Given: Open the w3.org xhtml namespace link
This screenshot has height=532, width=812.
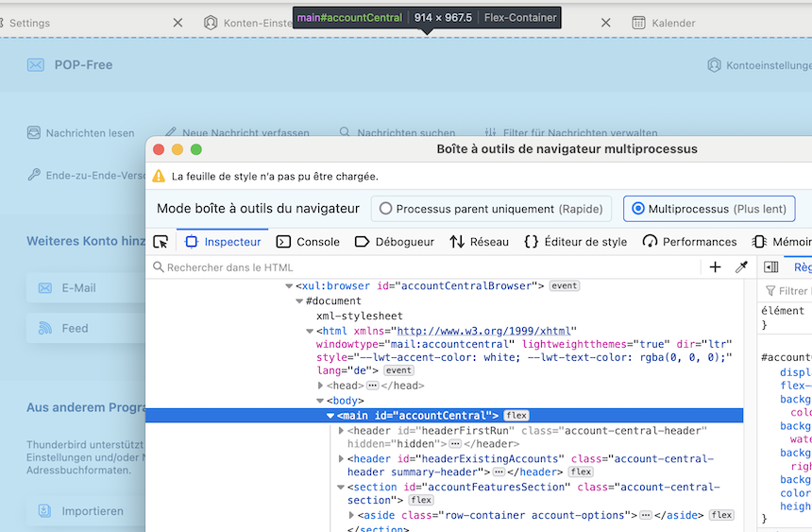Looking at the screenshot, I should click(x=484, y=331).
